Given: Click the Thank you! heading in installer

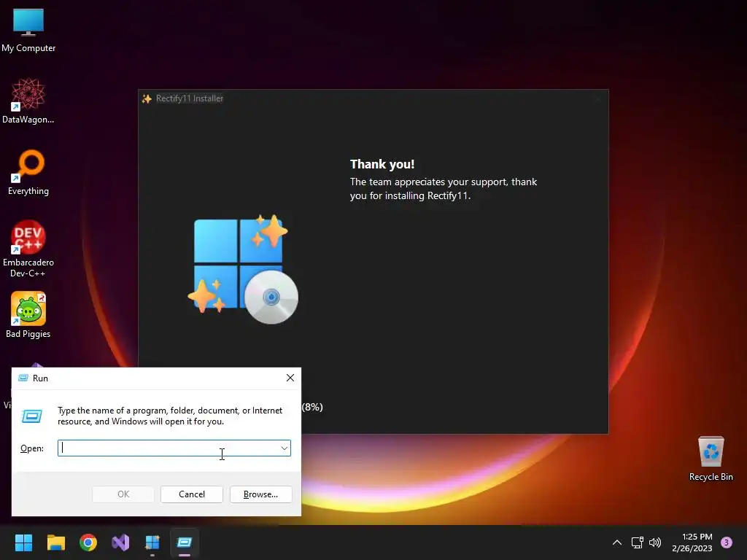Looking at the screenshot, I should (x=382, y=164).
